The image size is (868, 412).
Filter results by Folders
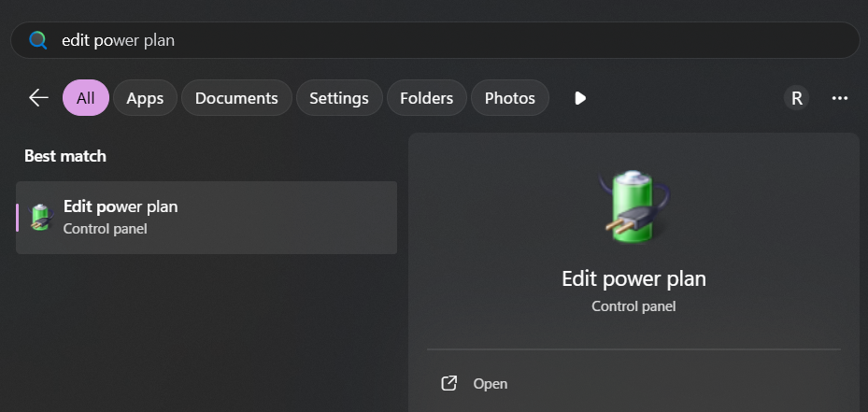[426, 98]
